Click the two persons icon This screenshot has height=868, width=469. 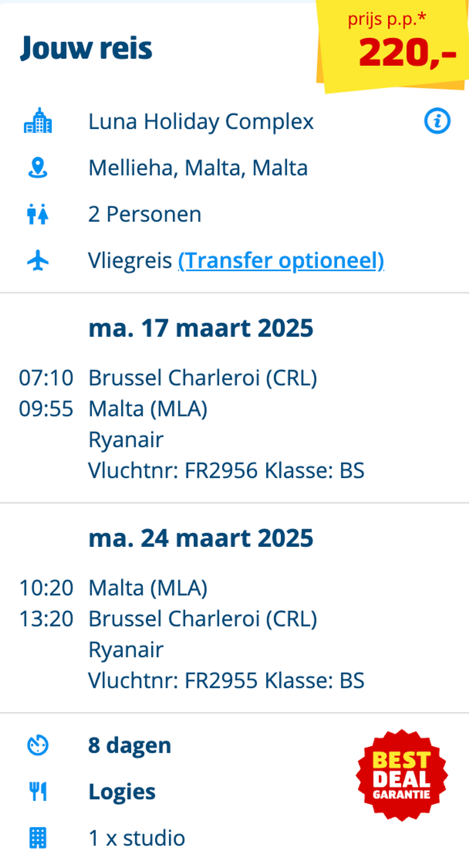click(x=38, y=214)
